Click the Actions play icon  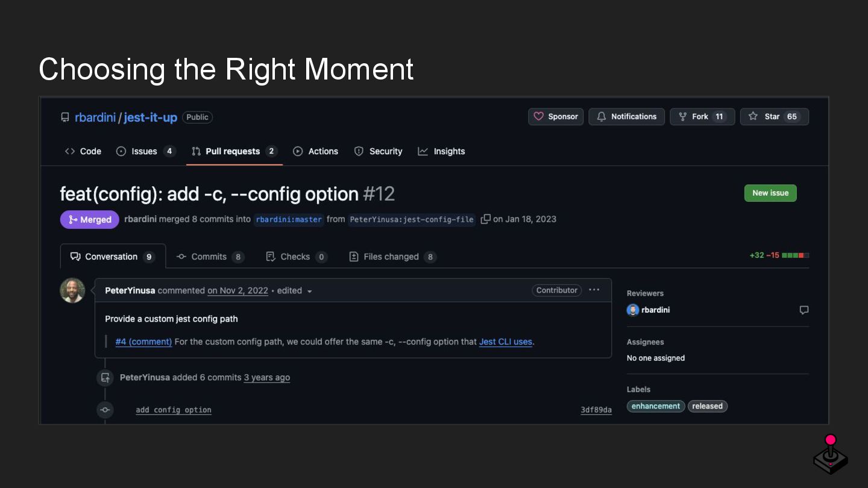[298, 151]
